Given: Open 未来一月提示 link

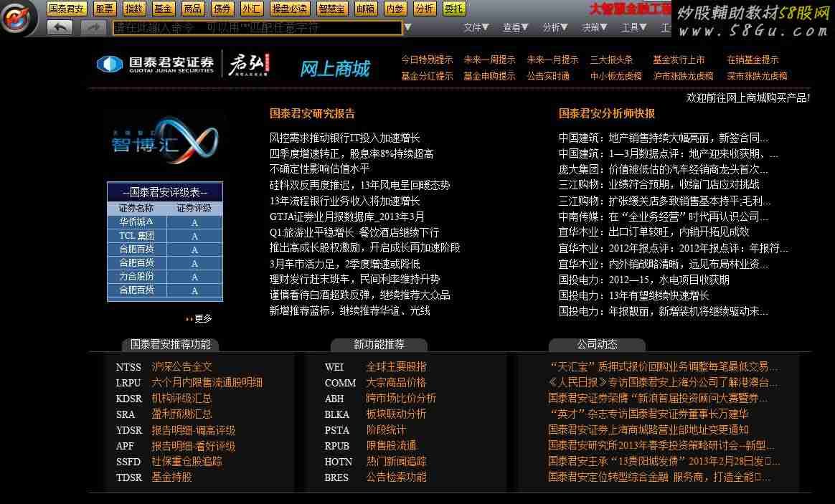Looking at the screenshot, I should (x=552, y=60).
